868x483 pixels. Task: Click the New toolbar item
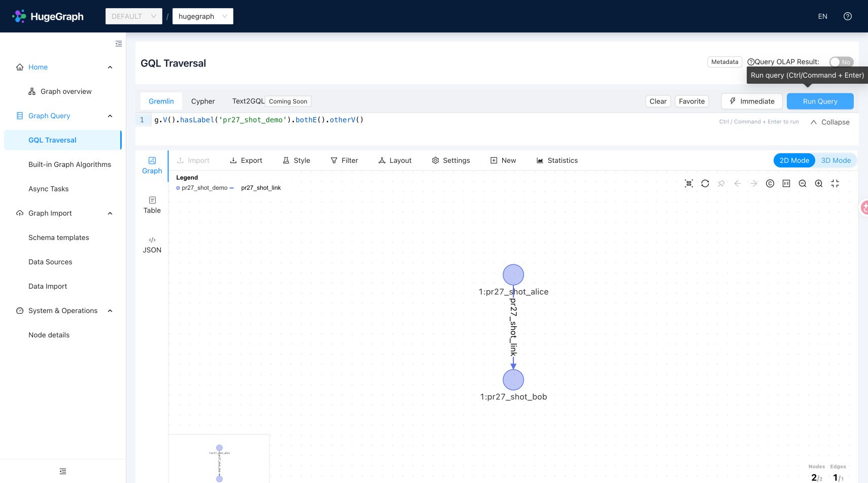pyautogui.click(x=503, y=160)
